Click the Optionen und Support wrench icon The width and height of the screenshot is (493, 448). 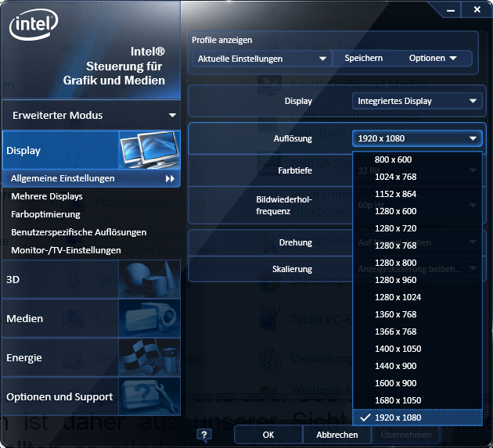149,396
